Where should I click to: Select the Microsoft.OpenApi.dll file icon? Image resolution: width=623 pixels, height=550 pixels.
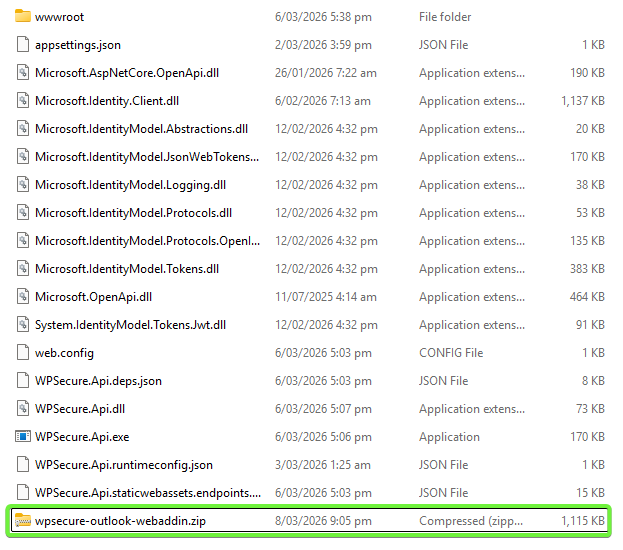[x=23, y=297]
